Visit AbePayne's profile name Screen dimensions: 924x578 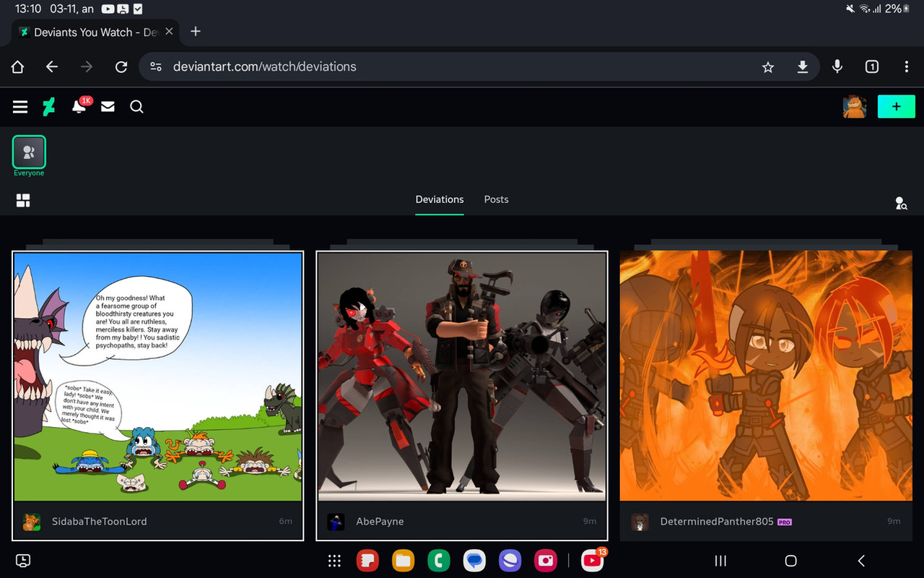pyautogui.click(x=380, y=522)
